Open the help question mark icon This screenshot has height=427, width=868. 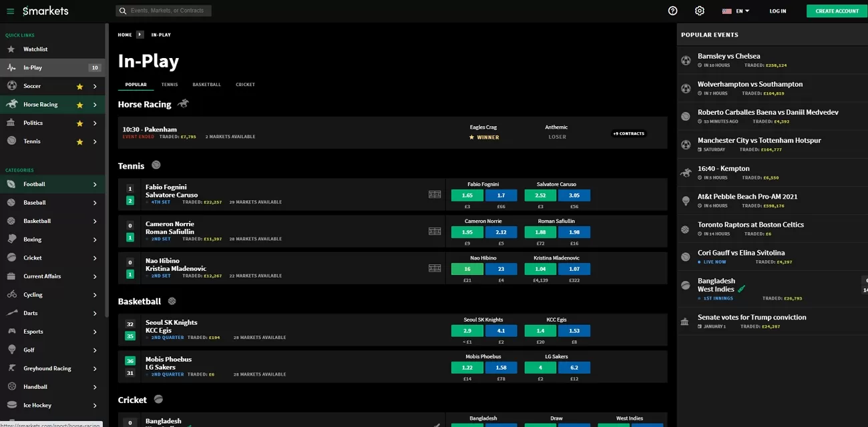pyautogui.click(x=672, y=11)
